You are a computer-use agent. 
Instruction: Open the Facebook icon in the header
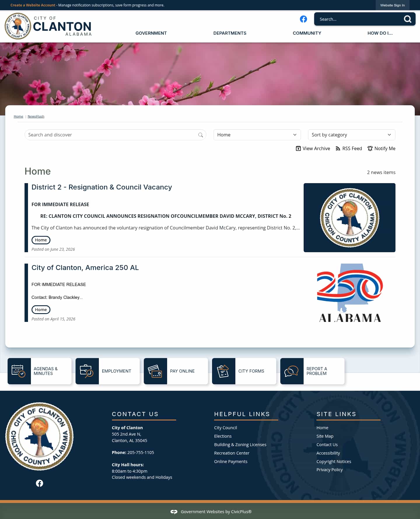click(x=303, y=19)
